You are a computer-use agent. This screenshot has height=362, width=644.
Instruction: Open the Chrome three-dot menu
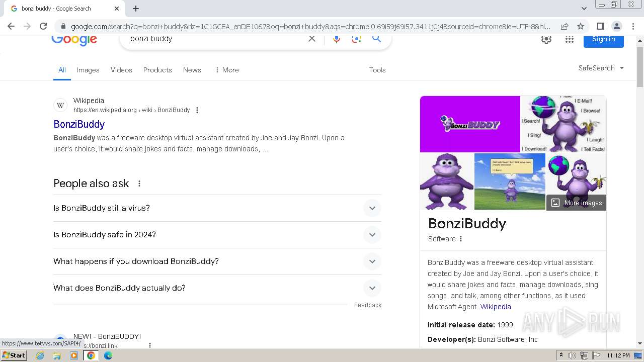tap(632, 26)
